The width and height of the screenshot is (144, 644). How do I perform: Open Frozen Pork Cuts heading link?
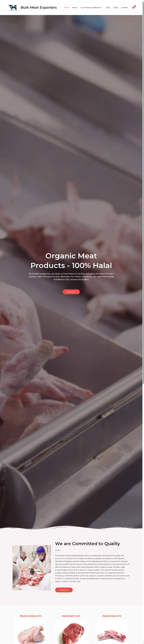[112, 616]
